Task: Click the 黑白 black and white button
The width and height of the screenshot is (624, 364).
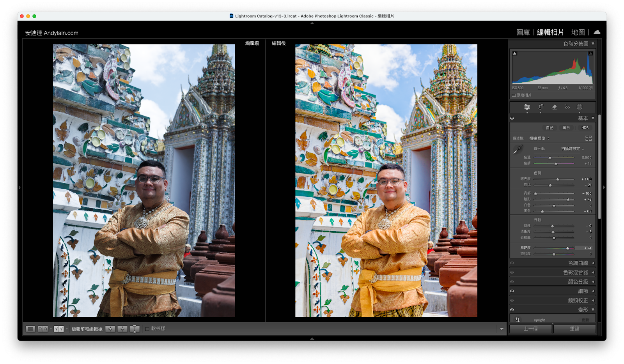Action: pos(566,128)
